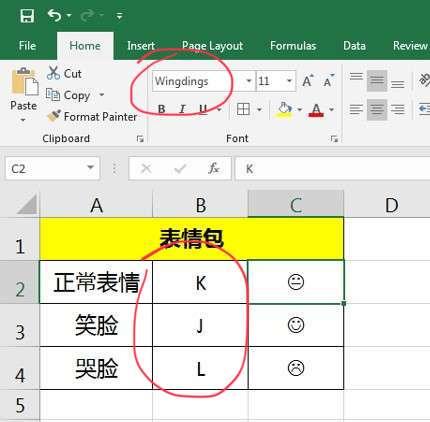Image resolution: width=430 pixels, height=422 pixels.
Task: Decrease font size with the smaller A
Action: click(328, 81)
